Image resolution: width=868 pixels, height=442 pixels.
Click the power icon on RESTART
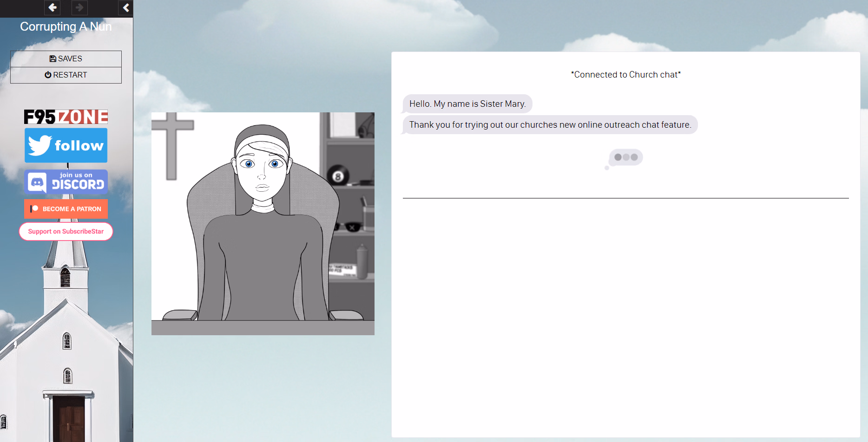click(48, 75)
